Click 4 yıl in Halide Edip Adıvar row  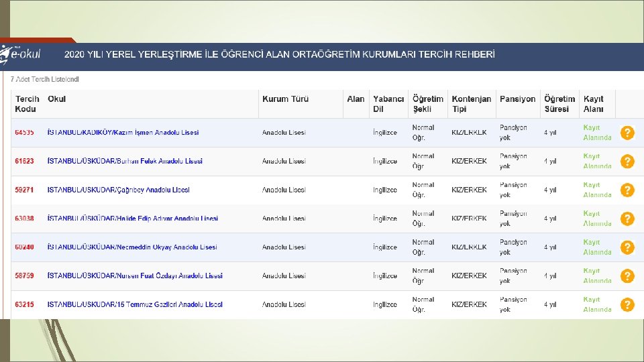[x=550, y=219]
